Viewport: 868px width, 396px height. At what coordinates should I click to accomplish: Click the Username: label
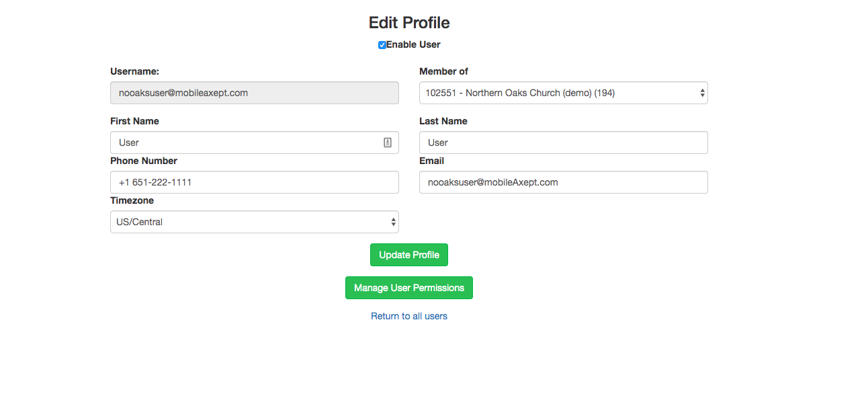(134, 71)
